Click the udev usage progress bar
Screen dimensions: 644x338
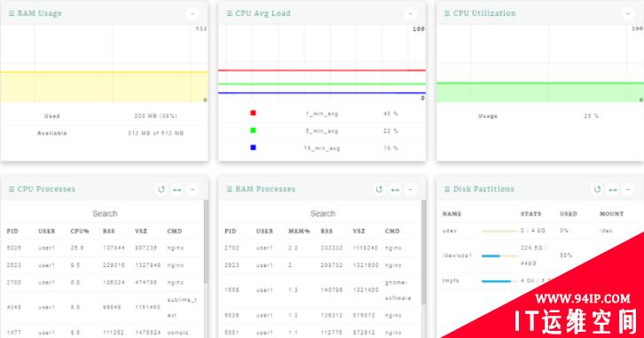click(499, 232)
